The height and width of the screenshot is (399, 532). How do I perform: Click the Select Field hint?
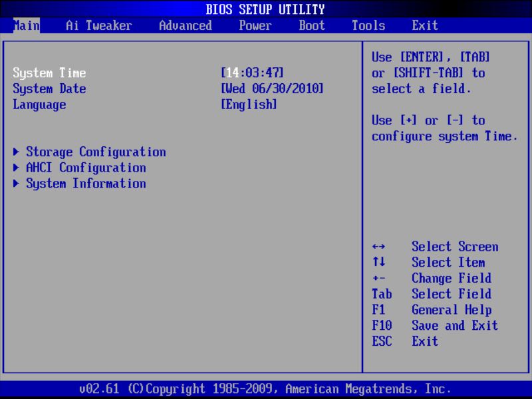point(452,294)
